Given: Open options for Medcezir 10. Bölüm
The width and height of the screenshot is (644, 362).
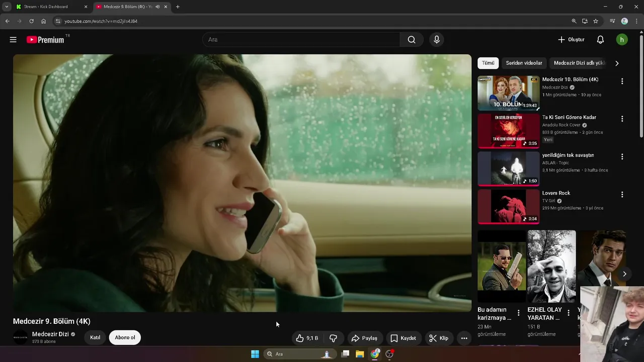Looking at the screenshot, I should click(622, 81).
